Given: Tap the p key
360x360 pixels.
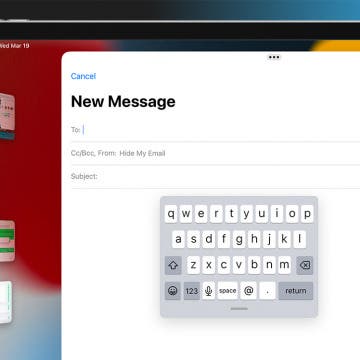Looking at the screenshot, I should click(307, 214).
